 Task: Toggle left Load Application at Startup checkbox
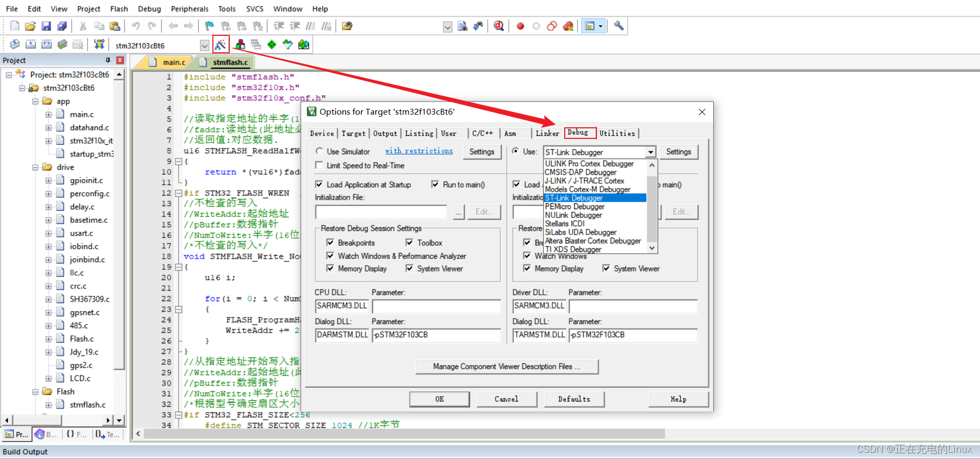[319, 184]
